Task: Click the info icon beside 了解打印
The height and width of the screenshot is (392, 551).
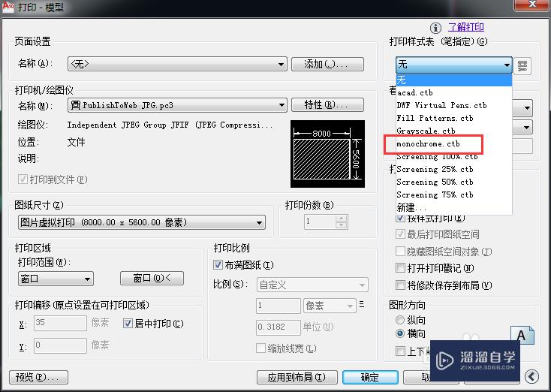Action: click(435, 28)
